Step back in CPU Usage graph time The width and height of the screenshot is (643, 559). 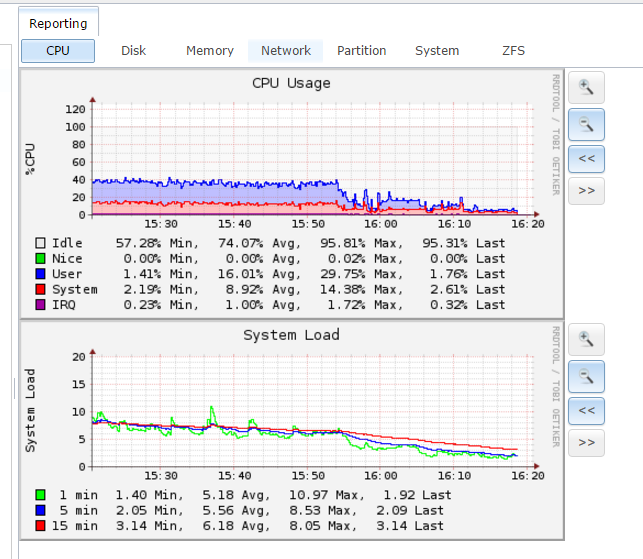(x=586, y=159)
